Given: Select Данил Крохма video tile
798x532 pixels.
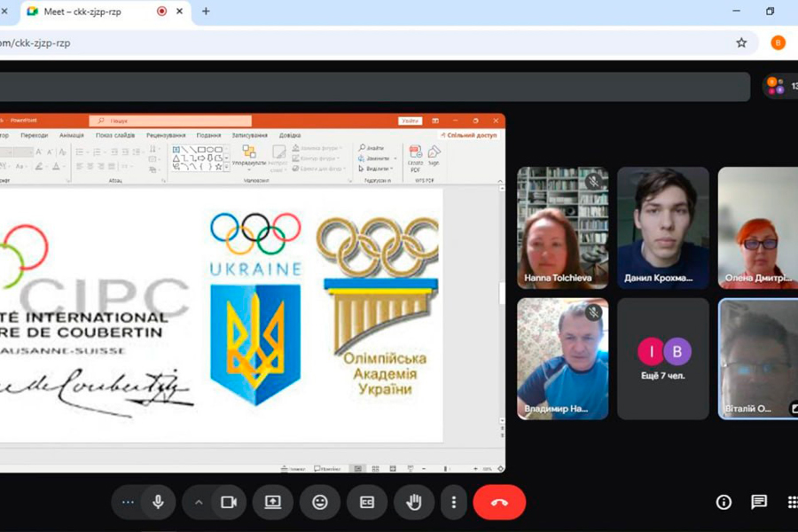Looking at the screenshot, I should (x=663, y=228).
